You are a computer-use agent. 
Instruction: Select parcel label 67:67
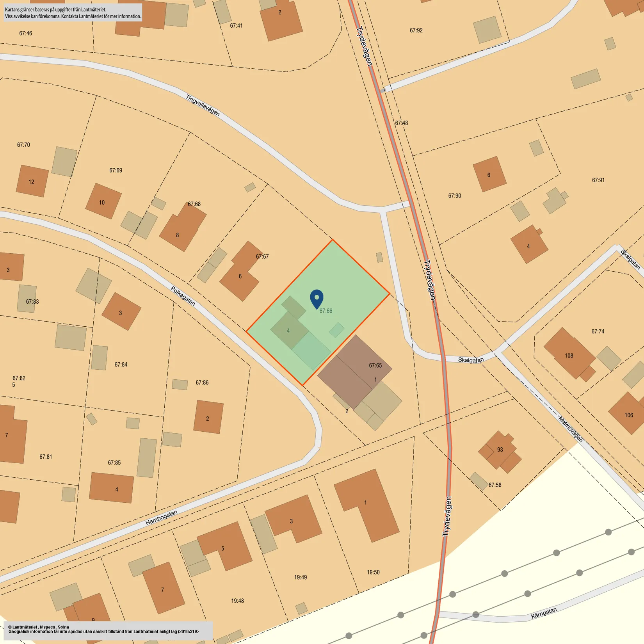coord(262,256)
